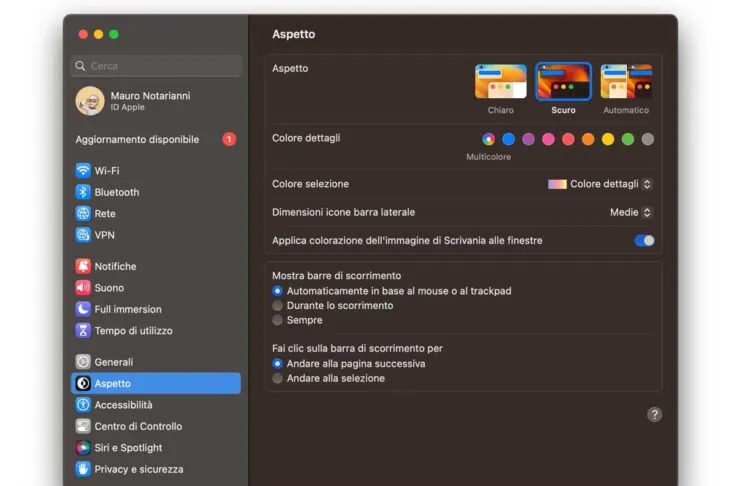Choose the red accent color
This screenshot has height=486, width=741.
(568, 139)
